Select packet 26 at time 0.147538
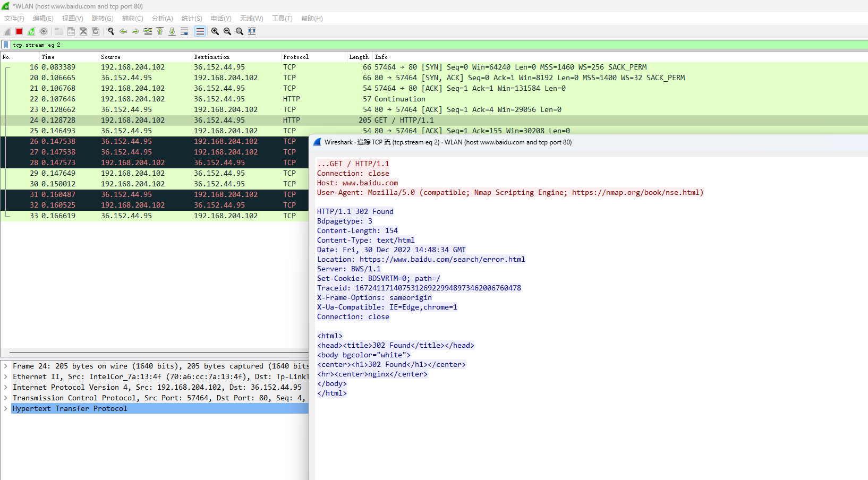 tap(155, 141)
